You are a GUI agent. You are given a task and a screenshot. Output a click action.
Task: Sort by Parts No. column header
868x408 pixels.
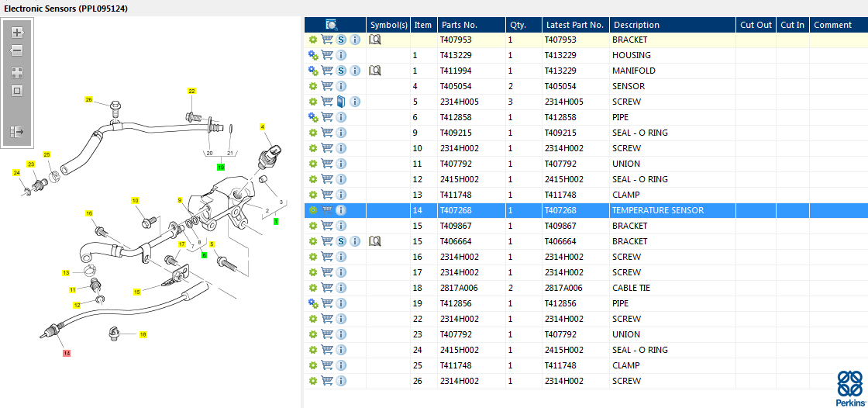[x=471, y=25]
